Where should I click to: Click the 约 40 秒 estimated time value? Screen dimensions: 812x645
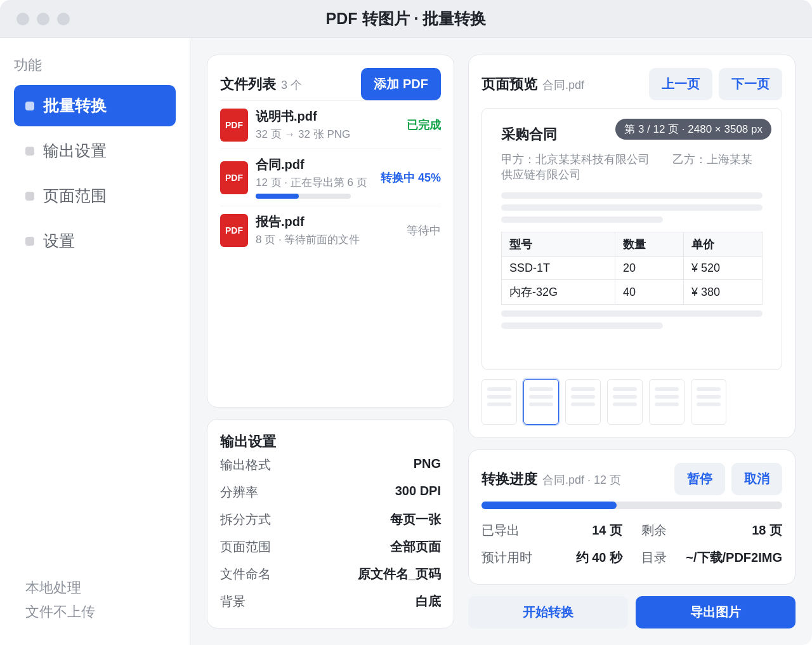pyautogui.click(x=599, y=557)
